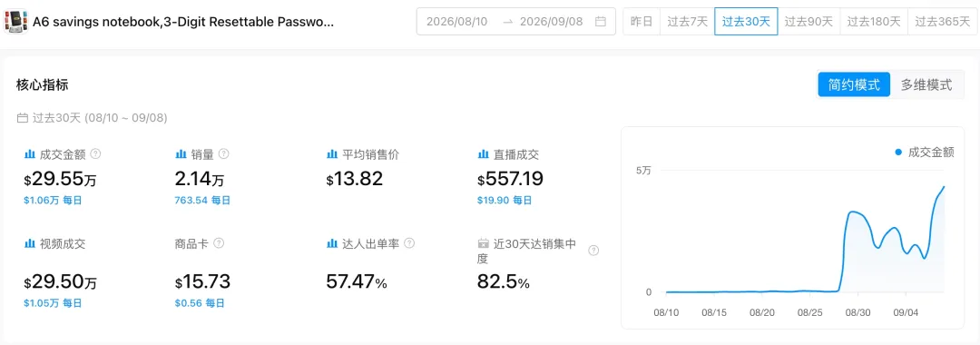This screenshot has width=980, height=345.
Task: Click the 09/04 label on chart axis
Action: pyautogui.click(x=905, y=312)
